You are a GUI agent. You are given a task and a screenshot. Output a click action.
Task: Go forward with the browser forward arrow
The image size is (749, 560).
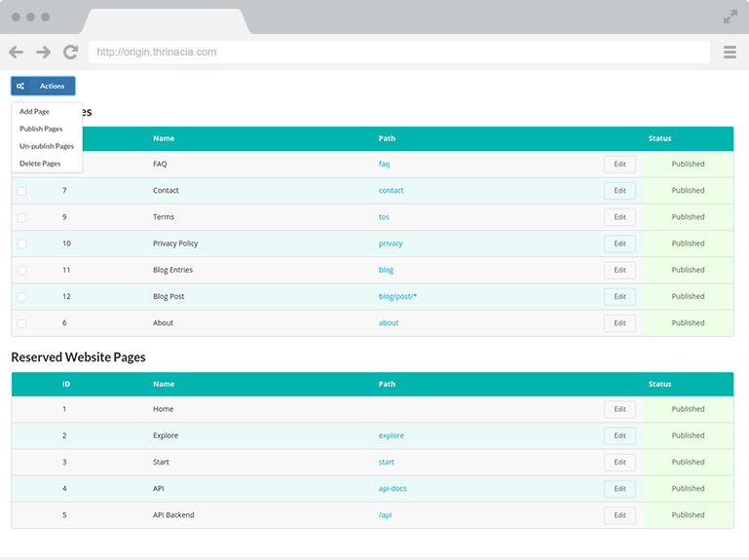click(x=43, y=52)
